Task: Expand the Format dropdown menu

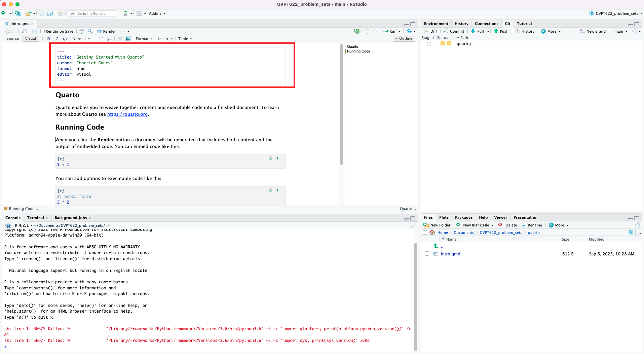Action: pos(144,39)
